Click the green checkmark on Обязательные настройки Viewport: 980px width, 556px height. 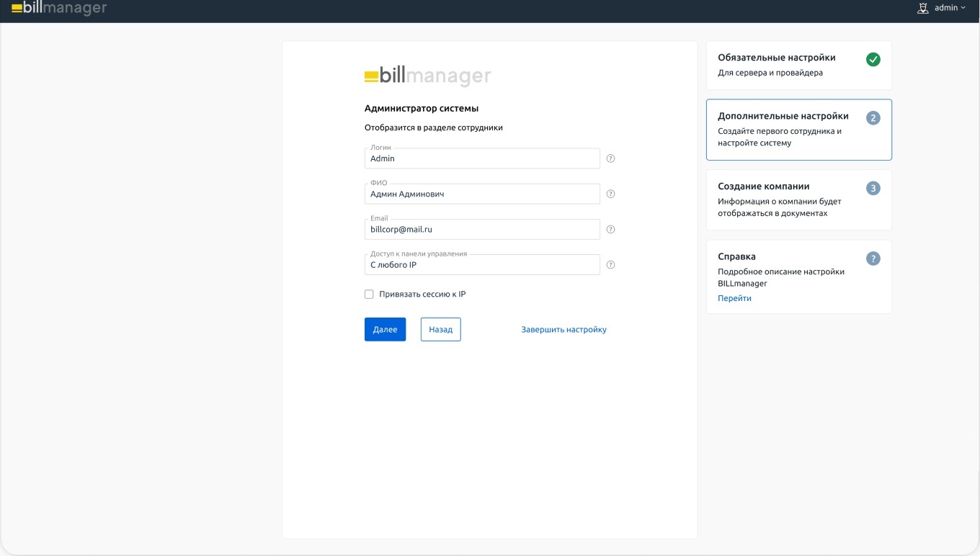click(873, 60)
